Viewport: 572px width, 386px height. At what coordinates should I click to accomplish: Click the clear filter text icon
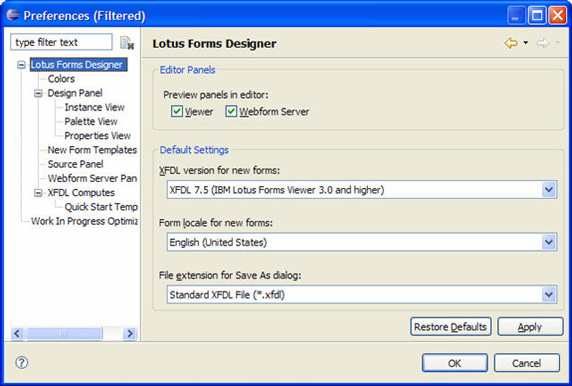pyautogui.click(x=127, y=43)
